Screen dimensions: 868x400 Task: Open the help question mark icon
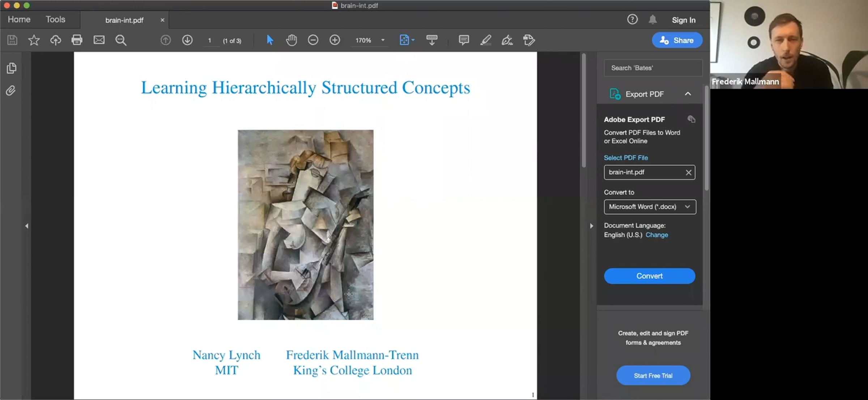(632, 20)
